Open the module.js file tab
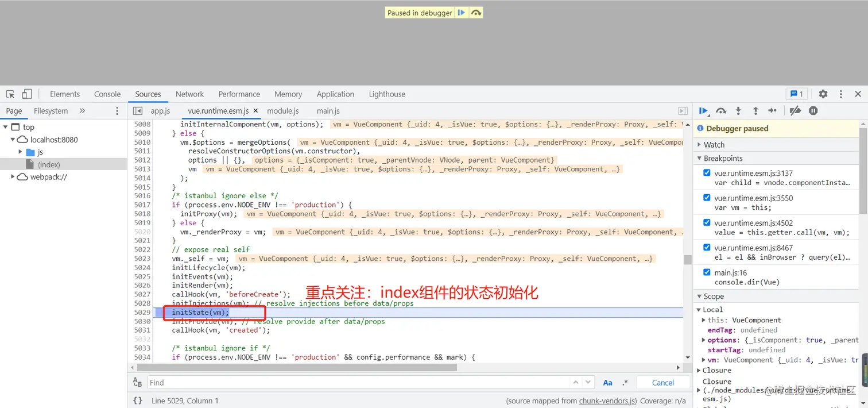Screen dimensions: 868x408 pos(283,111)
